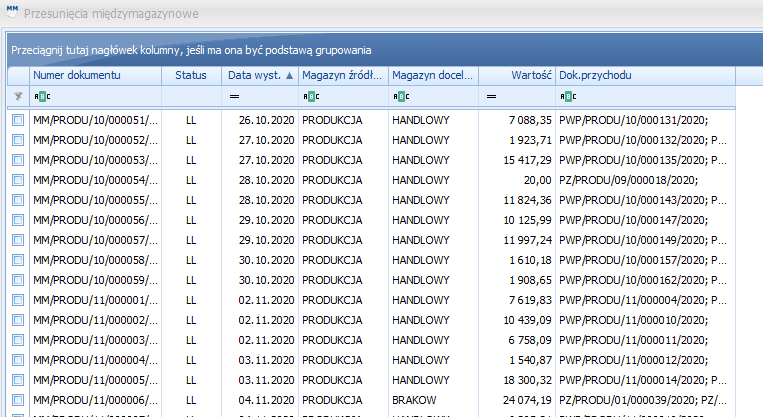Select value cell 6 758,09
The height and width of the screenshot is (417, 763).
(517, 340)
